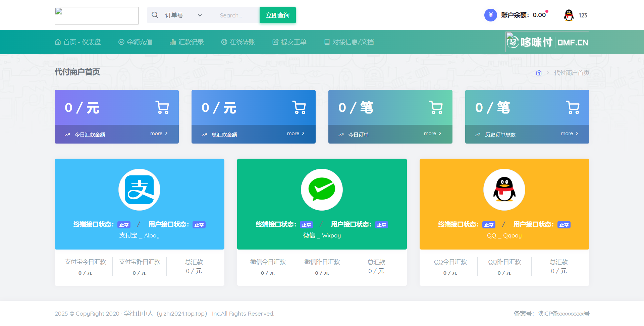Click the 立即查询 query button
644x326 pixels.
(x=277, y=15)
